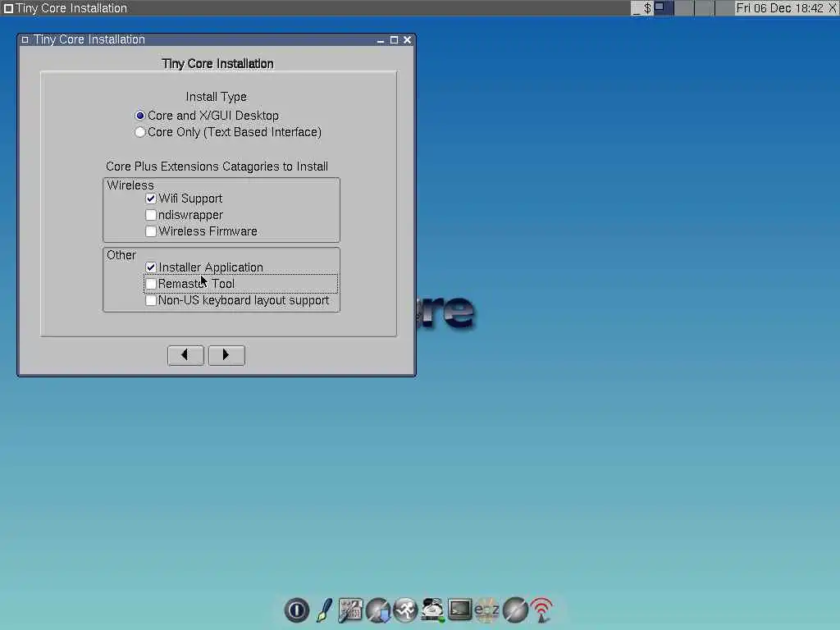Image resolution: width=840 pixels, height=630 pixels.
Task: Select the highlighted first desktop pager cell
Action: click(663, 8)
